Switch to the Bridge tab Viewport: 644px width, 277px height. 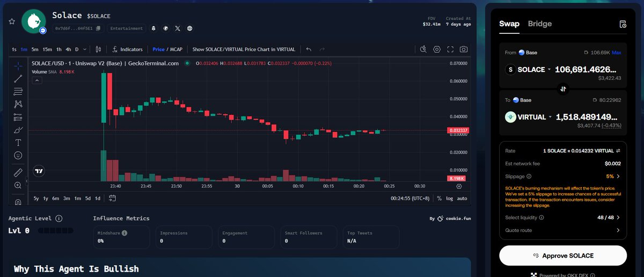tap(540, 24)
